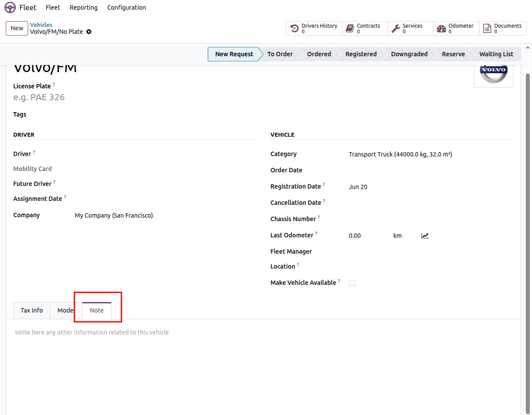Click the Volvo logo image
The height and width of the screenshot is (415, 532).
click(x=493, y=75)
